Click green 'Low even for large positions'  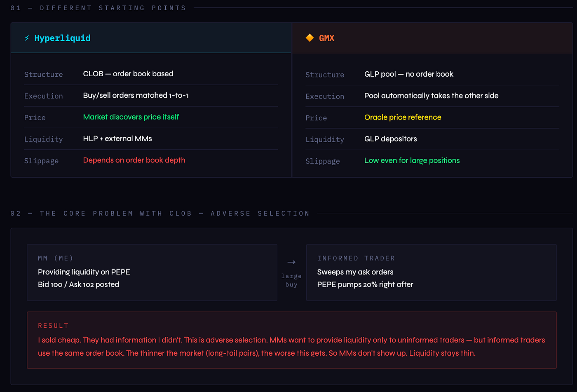coord(412,160)
